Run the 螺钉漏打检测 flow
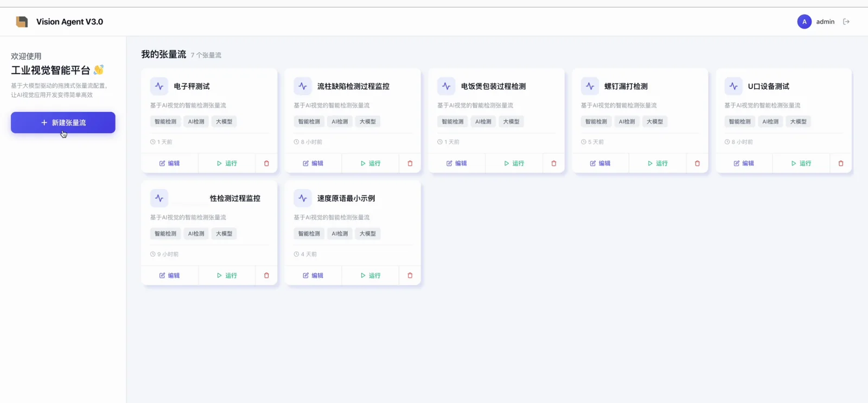The width and height of the screenshot is (868, 403). [x=658, y=163]
